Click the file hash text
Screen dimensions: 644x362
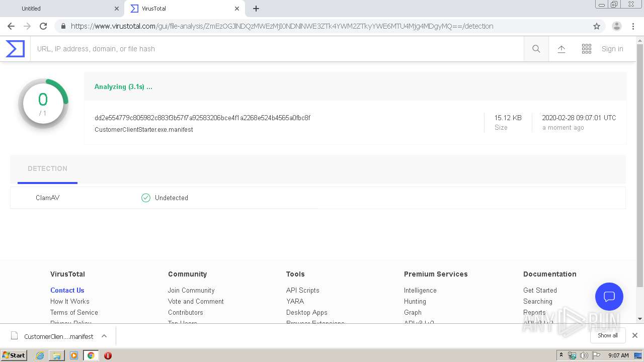(x=202, y=118)
